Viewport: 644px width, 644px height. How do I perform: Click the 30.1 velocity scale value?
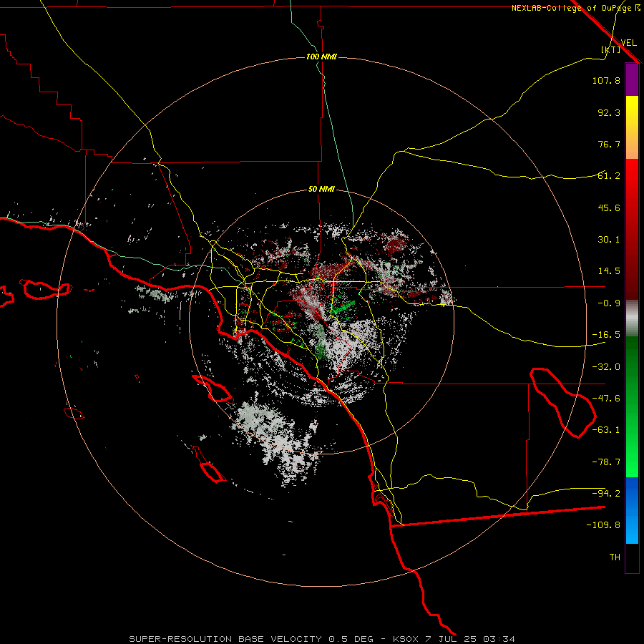tap(609, 240)
